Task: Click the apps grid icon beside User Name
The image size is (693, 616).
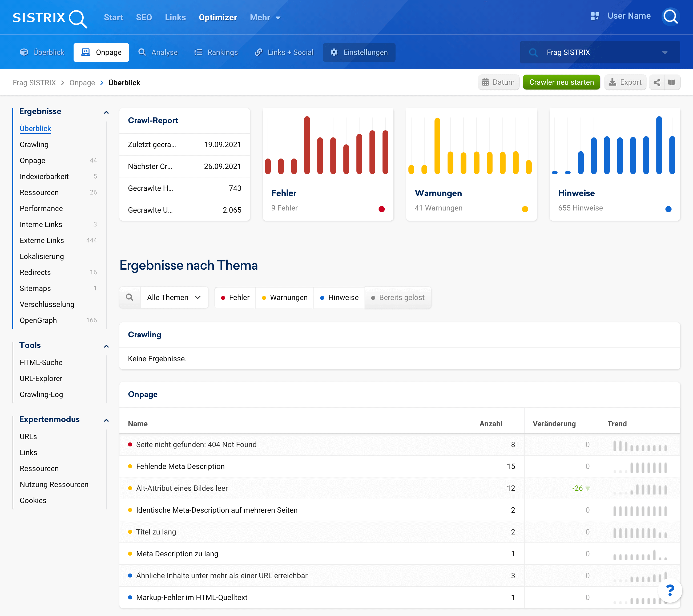Action: click(595, 16)
